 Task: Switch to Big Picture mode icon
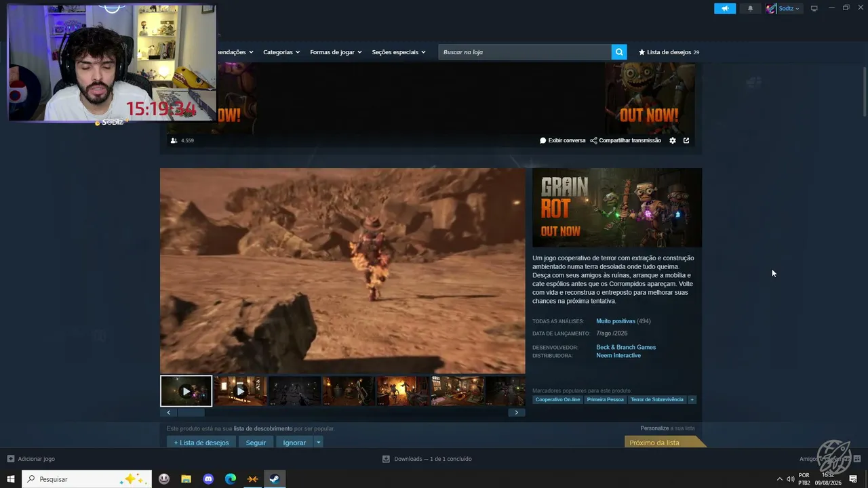pos(814,9)
